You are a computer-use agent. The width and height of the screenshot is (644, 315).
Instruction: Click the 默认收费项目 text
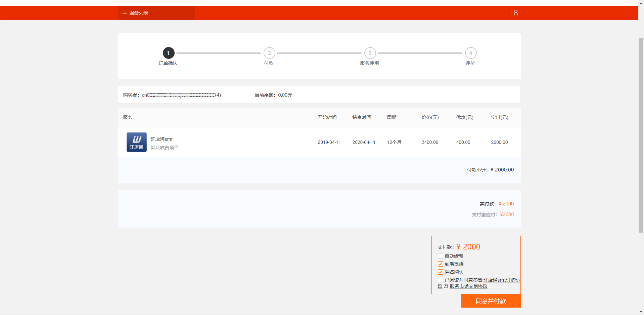pyautogui.click(x=165, y=148)
